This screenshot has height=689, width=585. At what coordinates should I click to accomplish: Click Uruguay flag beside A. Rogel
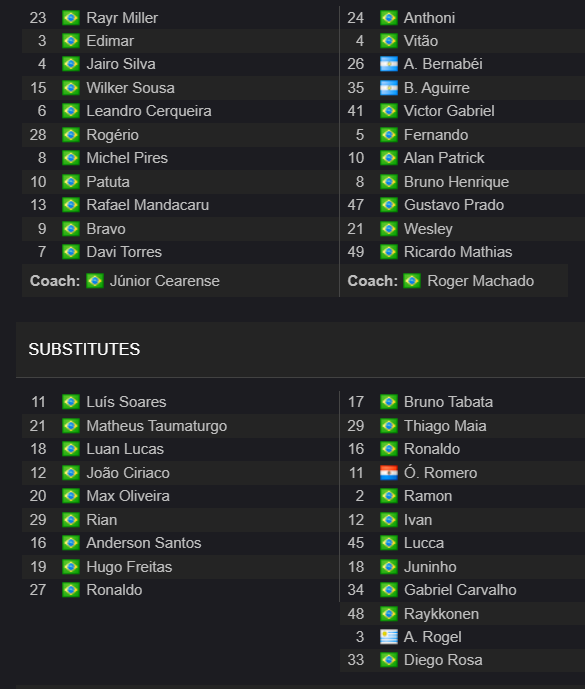coord(389,637)
